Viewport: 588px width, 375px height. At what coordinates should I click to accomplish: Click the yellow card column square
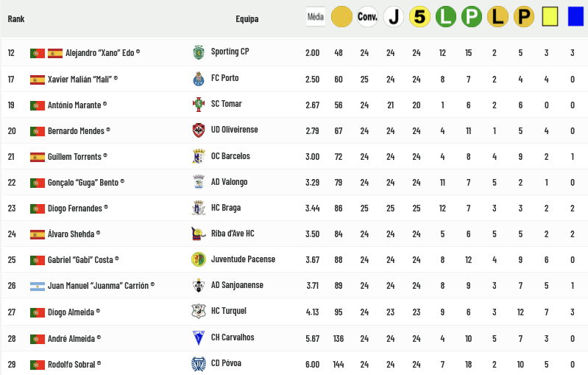(550, 16)
